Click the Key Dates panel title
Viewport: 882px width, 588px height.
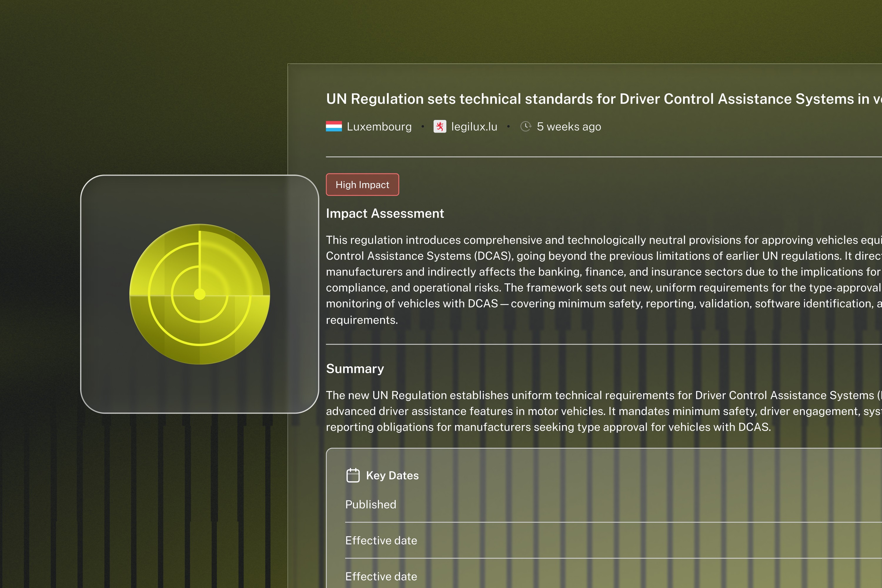coord(392,475)
